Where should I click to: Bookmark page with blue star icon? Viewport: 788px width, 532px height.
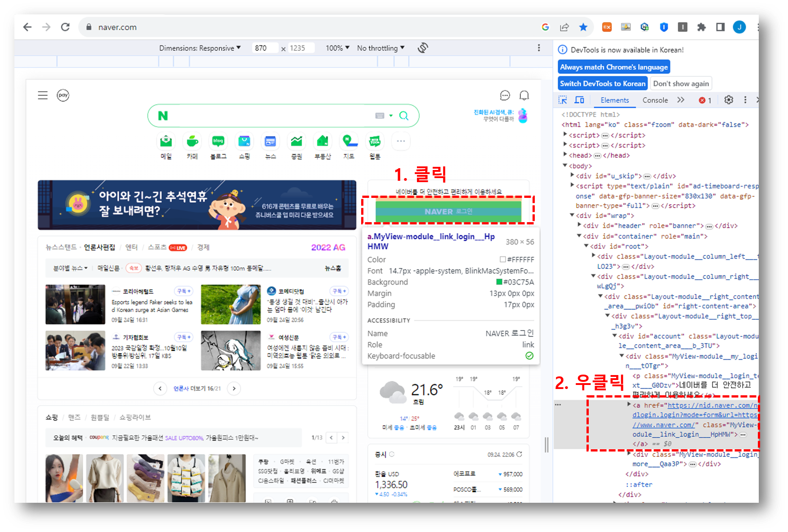[583, 27]
